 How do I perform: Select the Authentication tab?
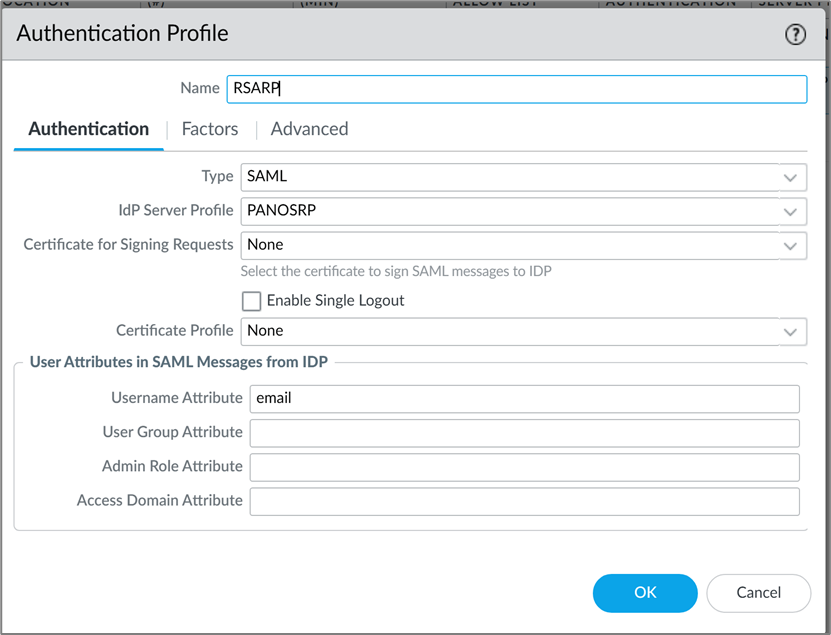tap(89, 129)
